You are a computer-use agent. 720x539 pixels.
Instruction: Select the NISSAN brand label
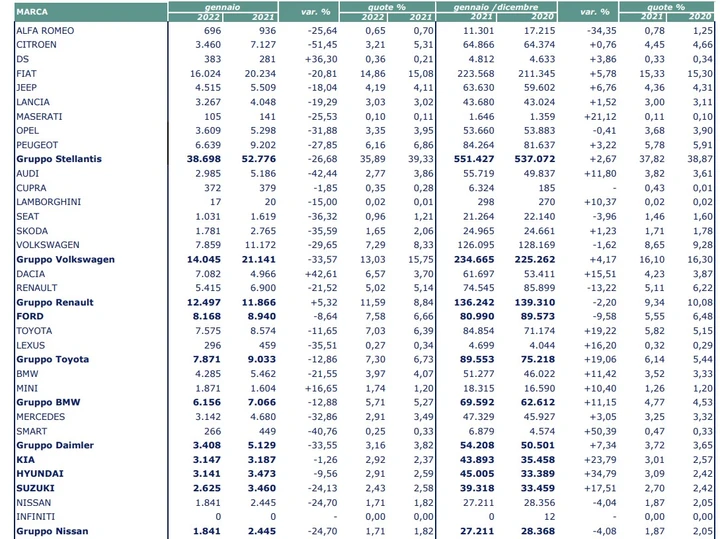click(x=34, y=503)
